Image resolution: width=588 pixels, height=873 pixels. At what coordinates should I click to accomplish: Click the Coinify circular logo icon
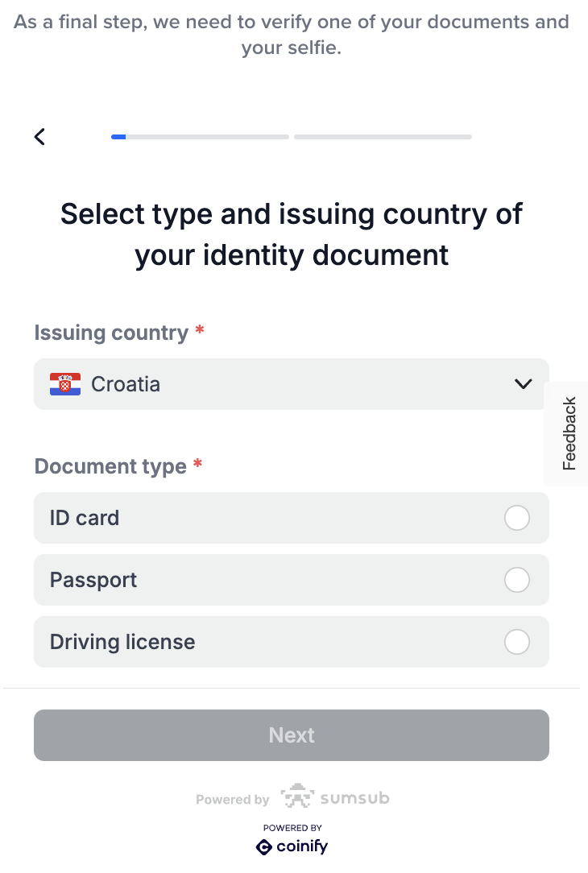click(x=263, y=846)
